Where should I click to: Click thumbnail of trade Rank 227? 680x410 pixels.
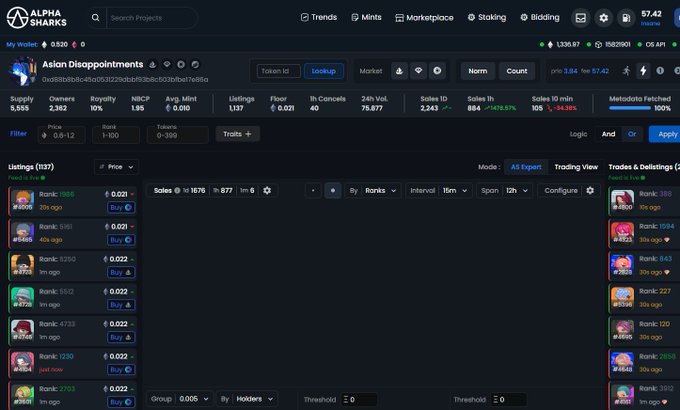pos(622,298)
